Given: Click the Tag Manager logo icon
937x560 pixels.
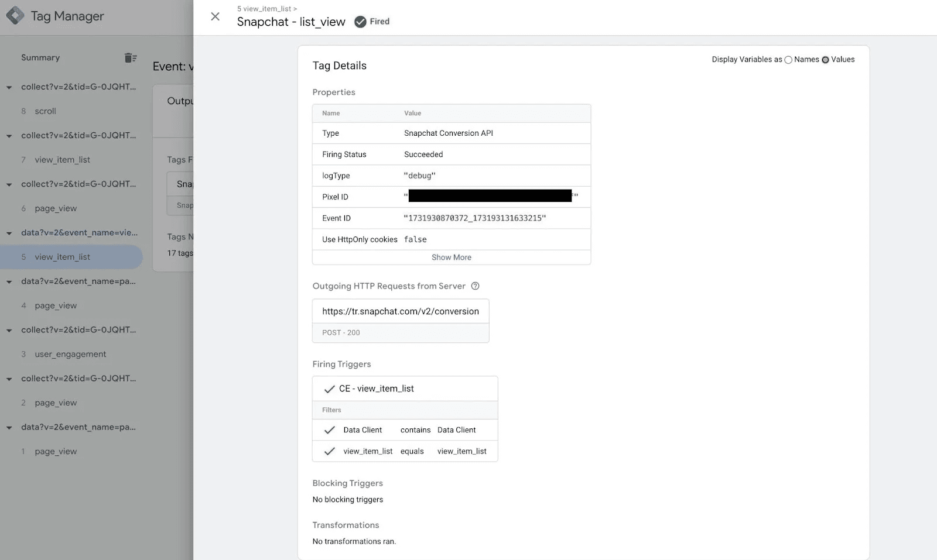Looking at the screenshot, I should pos(15,16).
